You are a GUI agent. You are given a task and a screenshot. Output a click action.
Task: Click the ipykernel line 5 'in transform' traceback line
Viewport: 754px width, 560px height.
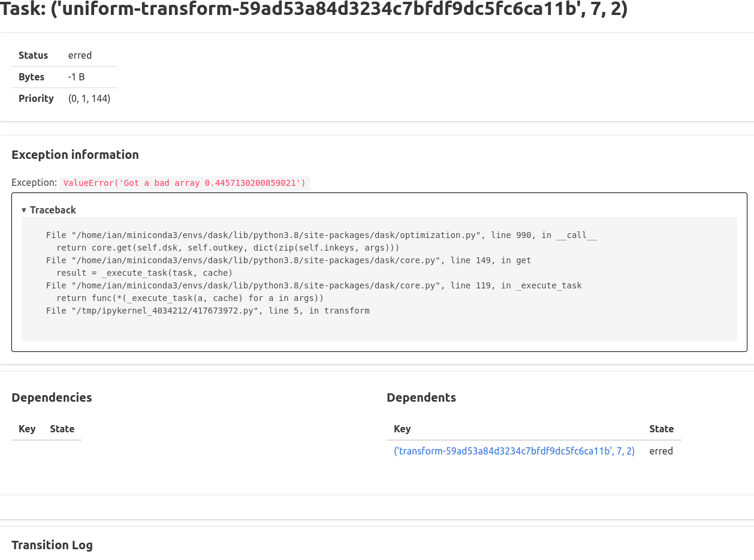click(207, 311)
